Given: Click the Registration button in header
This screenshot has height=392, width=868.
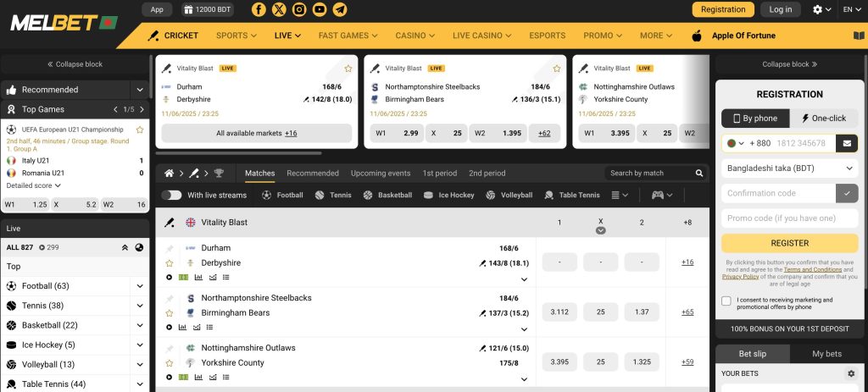Looking at the screenshot, I should point(723,9).
